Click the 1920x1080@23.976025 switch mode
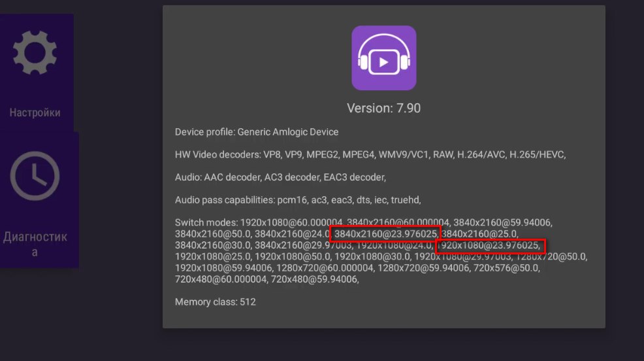Image resolution: width=644 pixels, height=361 pixels. click(x=489, y=245)
